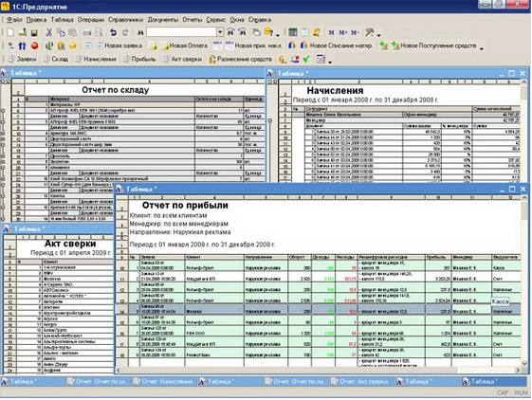Expand the dropdown arrow next to help icon

click(278, 35)
